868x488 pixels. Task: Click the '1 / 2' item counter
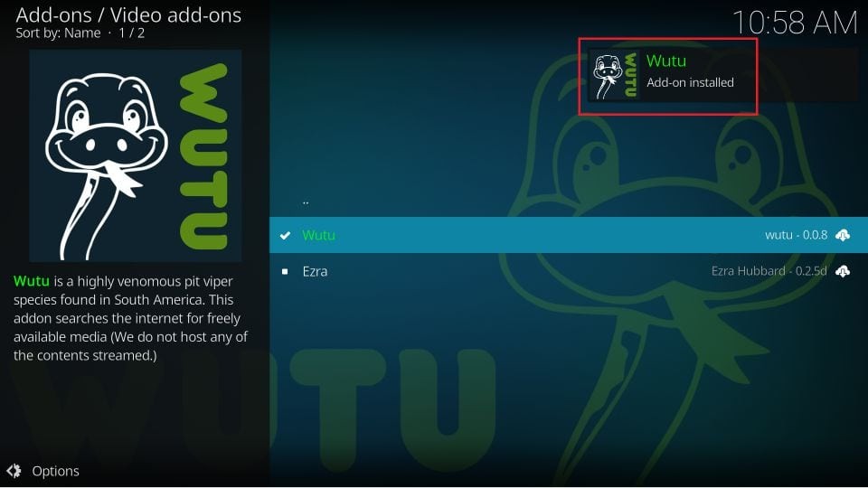[132, 33]
